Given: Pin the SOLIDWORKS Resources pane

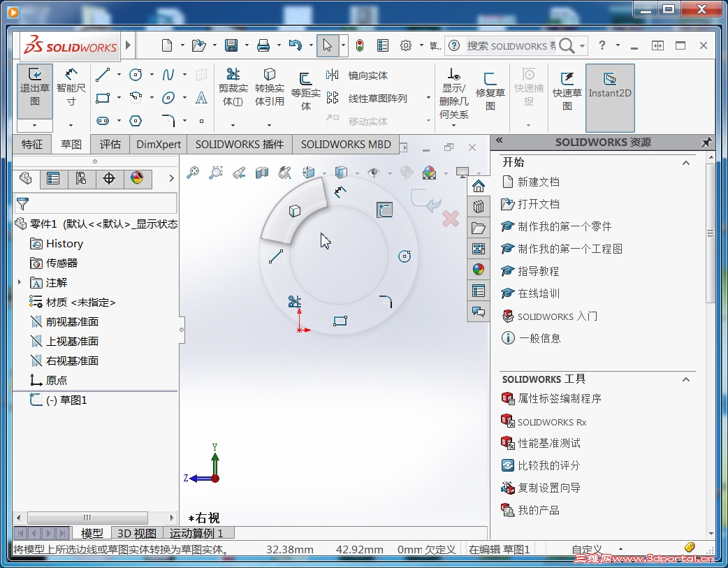Looking at the screenshot, I should [x=706, y=142].
